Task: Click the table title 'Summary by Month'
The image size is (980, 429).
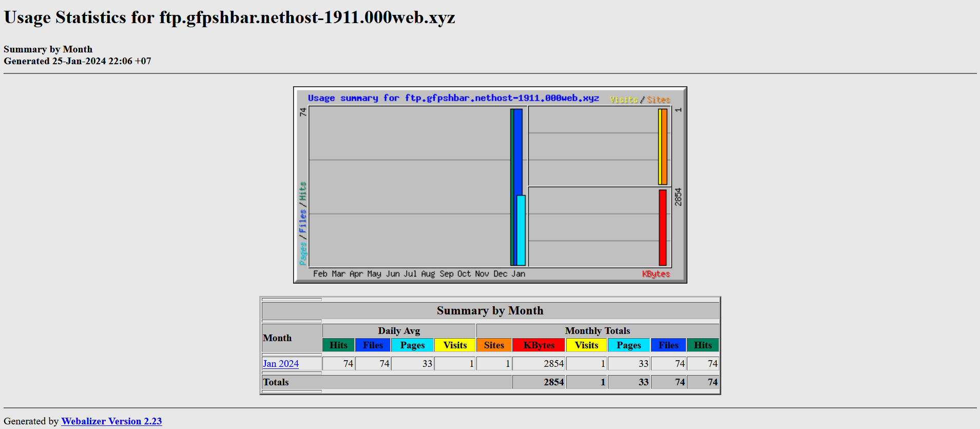Action: click(x=490, y=311)
